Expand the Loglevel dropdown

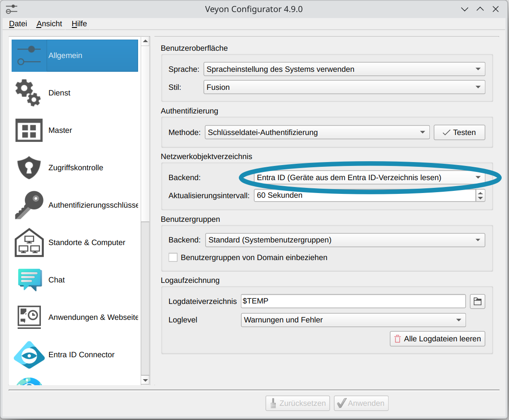click(352, 320)
